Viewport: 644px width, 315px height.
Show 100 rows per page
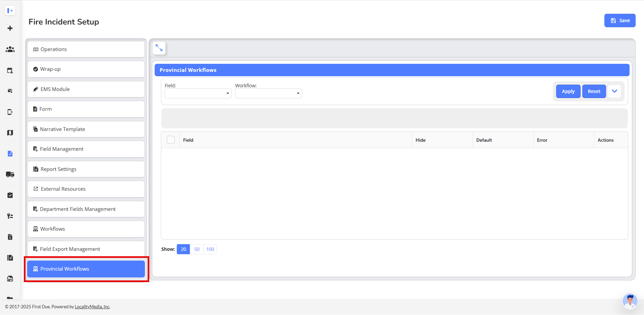click(x=210, y=249)
